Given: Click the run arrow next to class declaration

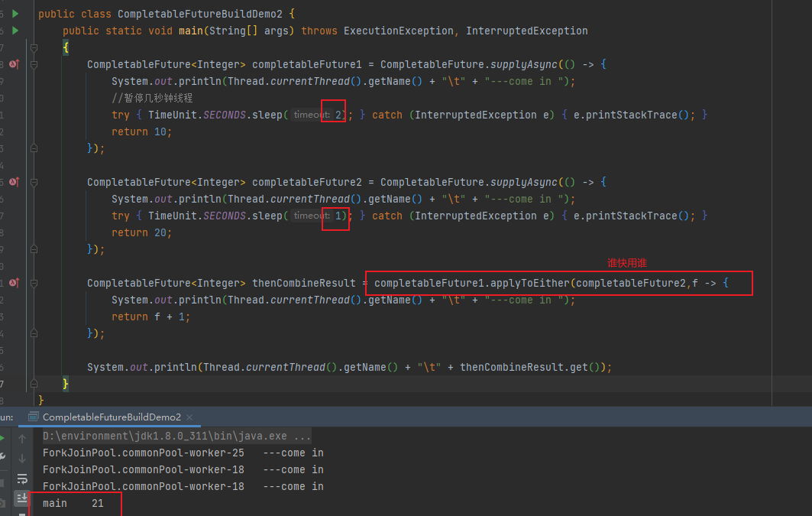Looking at the screenshot, I should [15, 14].
